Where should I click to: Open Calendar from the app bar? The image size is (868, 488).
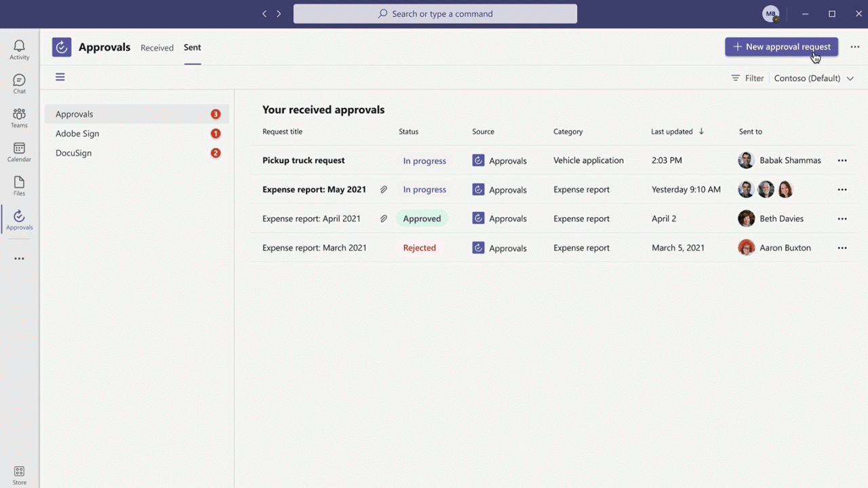(19, 152)
